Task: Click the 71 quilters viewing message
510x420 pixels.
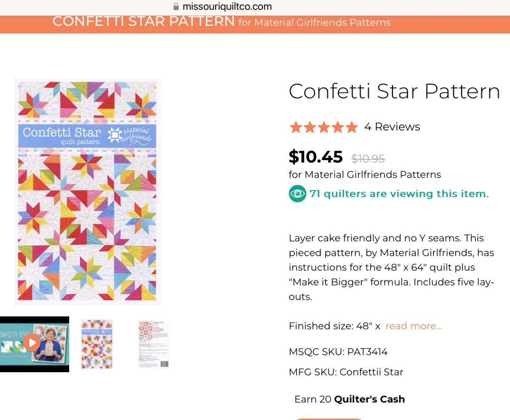Action: [x=399, y=194]
